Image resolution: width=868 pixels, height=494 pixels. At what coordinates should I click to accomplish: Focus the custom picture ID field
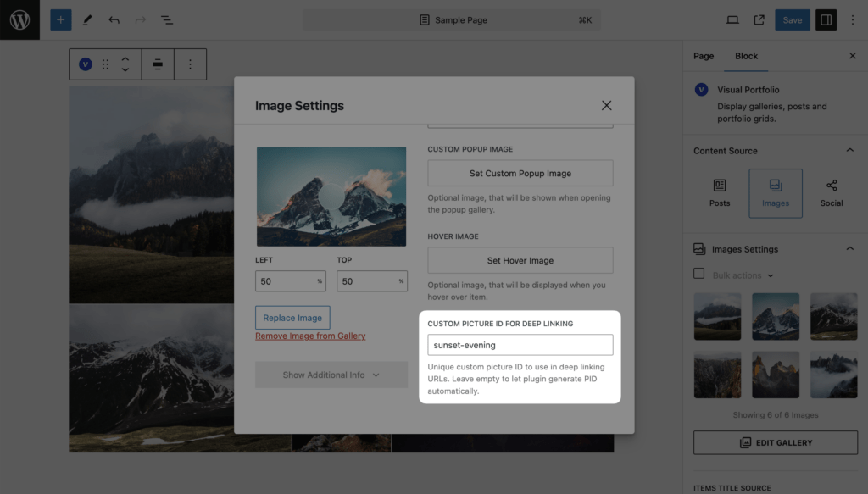tap(520, 345)
